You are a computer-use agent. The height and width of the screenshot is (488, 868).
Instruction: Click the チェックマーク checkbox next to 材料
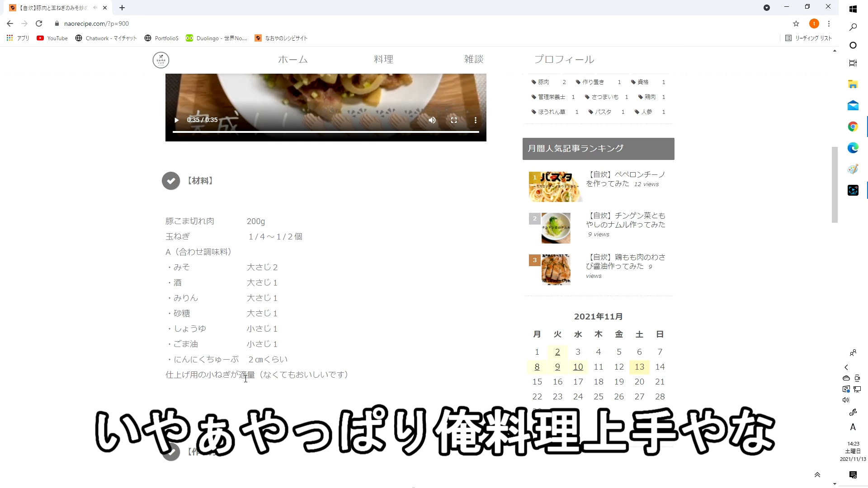[x=171, y=181]
